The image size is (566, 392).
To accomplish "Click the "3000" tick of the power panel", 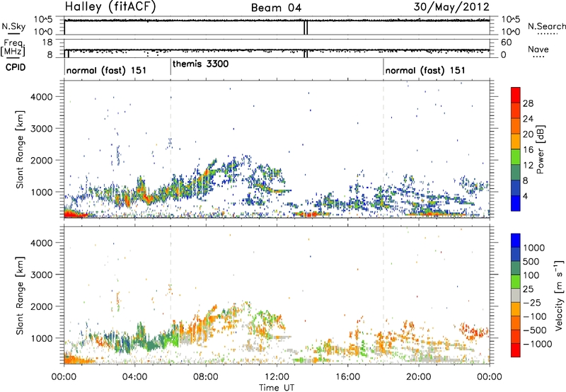I will click(41, 129).
